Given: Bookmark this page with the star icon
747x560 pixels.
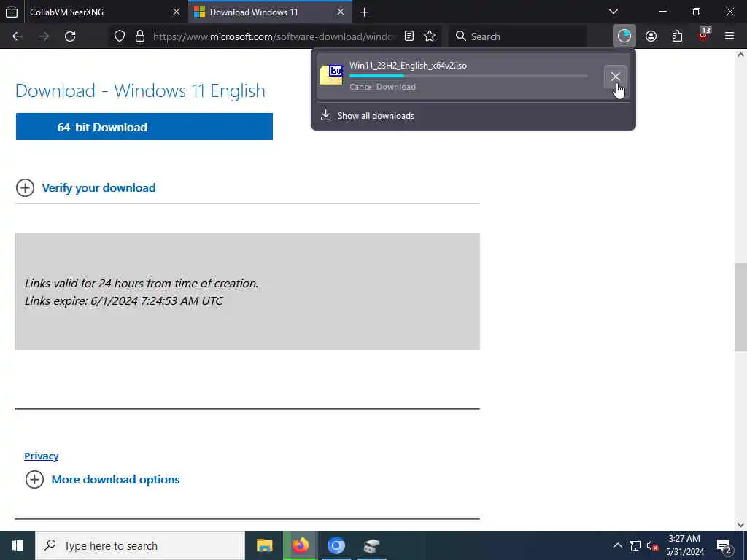Looking at the screenshot, I should tap(430, 36).
